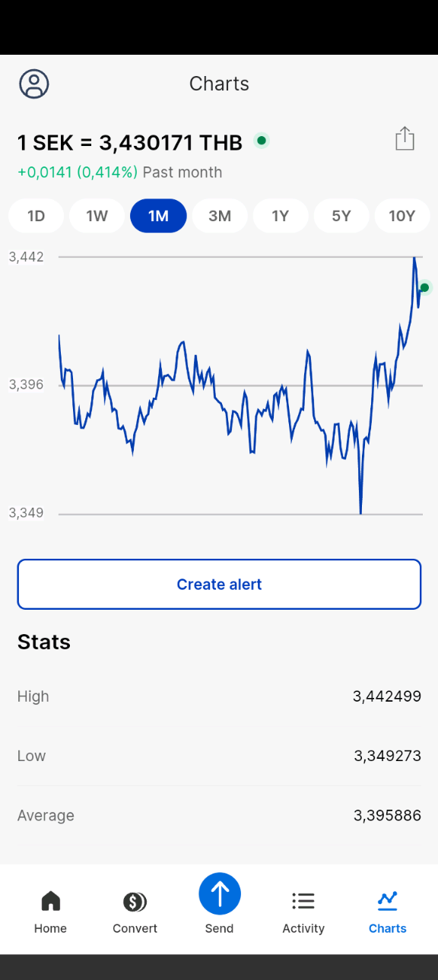Open the user profile icon
Image resolution: width=438 pixels, height=980 pixels.
click(34, 84)
